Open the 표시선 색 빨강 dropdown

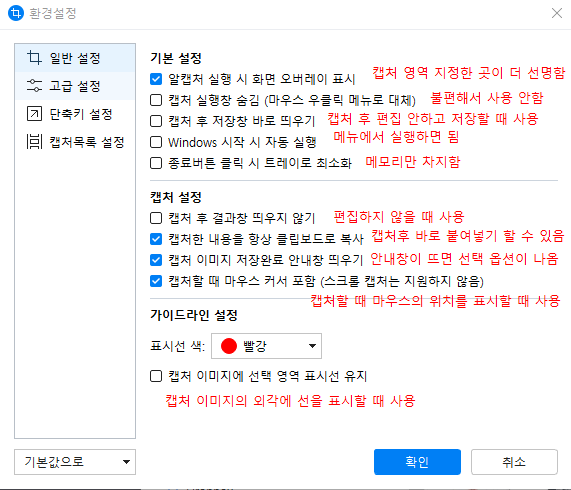coord(266,346)
